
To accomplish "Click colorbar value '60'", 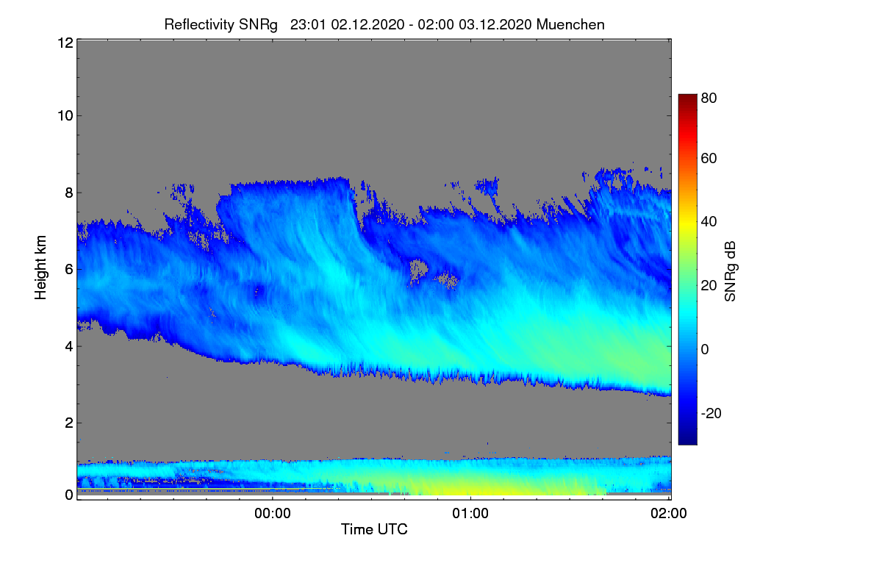I will (x=709, y=158).
